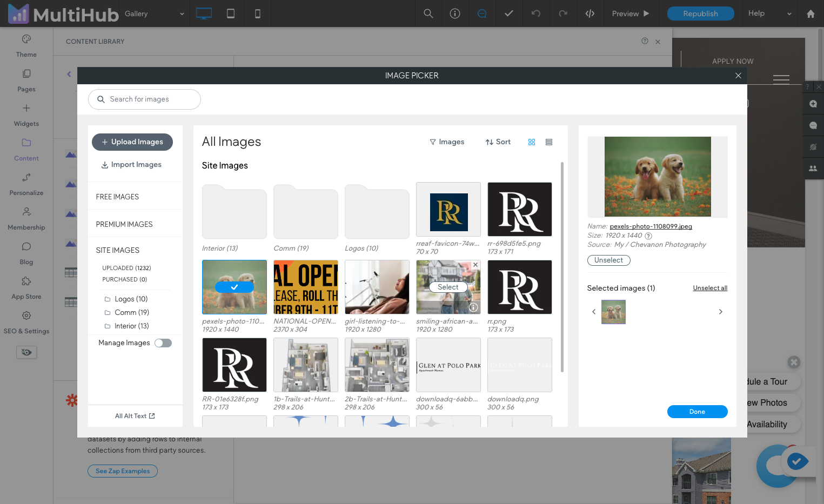Click the Upload Images button
This screenshot has width=824, height=504.
[132, 142]
